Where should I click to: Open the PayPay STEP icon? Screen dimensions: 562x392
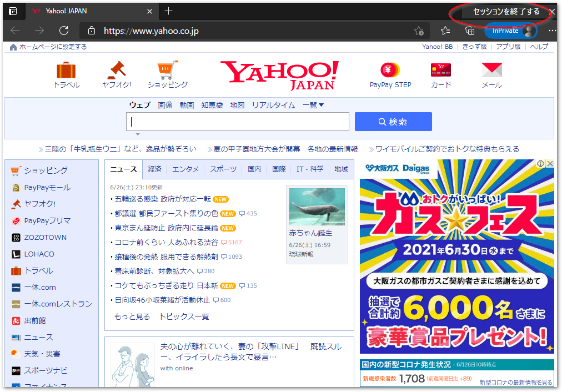[x=390, y=70]
